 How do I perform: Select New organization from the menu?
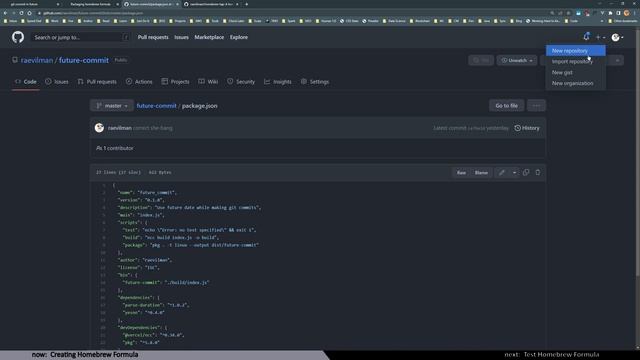(576, 83)
